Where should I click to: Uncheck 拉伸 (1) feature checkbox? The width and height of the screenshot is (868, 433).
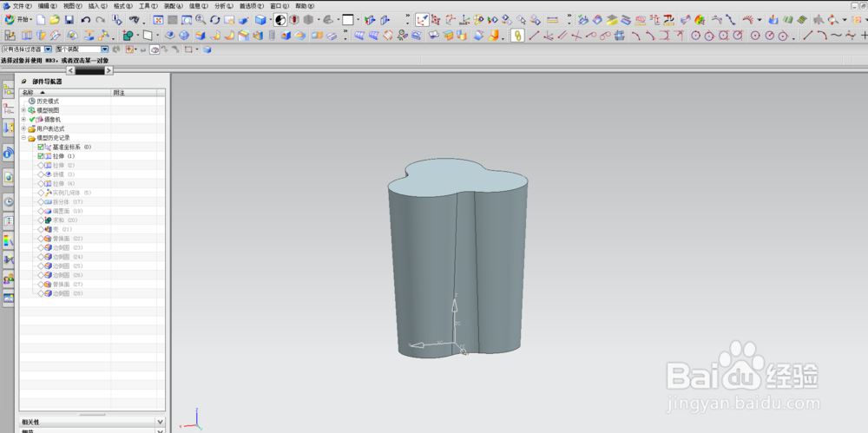[41, 156]
